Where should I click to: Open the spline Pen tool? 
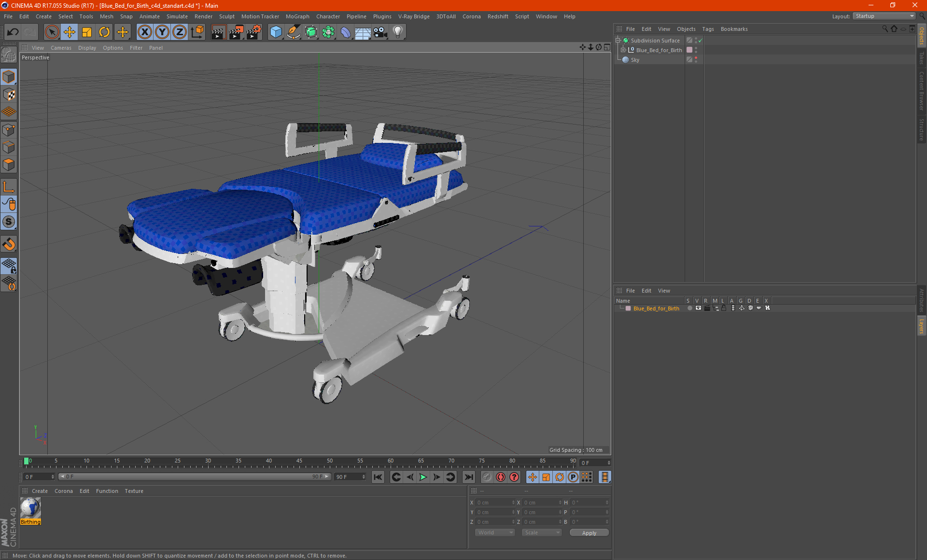(x=294, y=32)
